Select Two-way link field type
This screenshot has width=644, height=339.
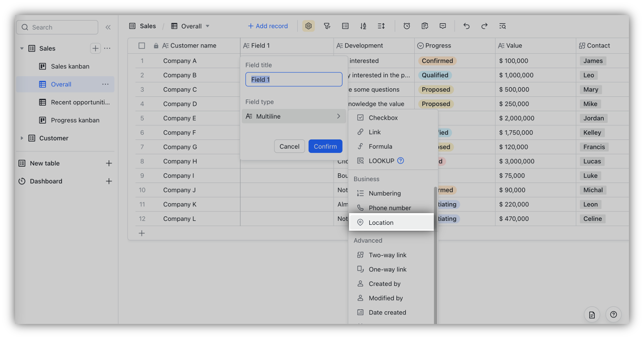393,255
